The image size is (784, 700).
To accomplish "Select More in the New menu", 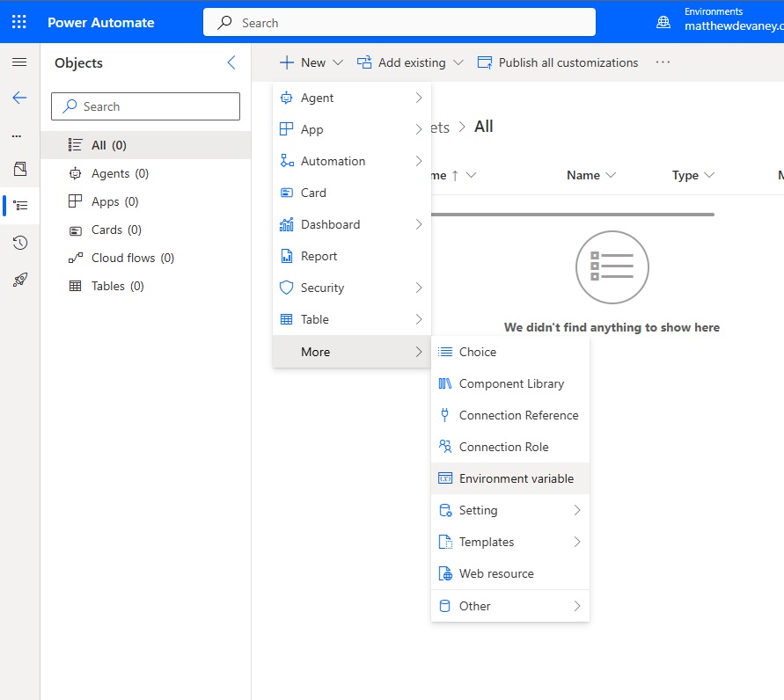I will (x=351, y=352).
